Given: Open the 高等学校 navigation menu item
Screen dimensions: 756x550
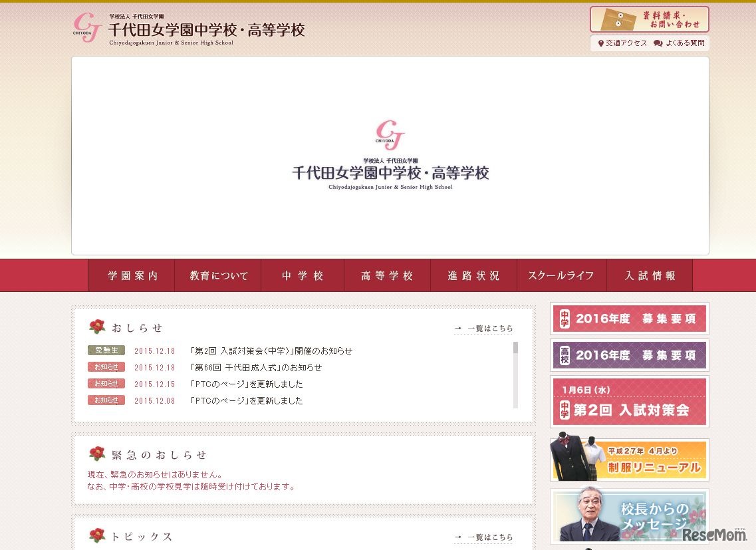Looking at the screenshot, I should 388,275.
